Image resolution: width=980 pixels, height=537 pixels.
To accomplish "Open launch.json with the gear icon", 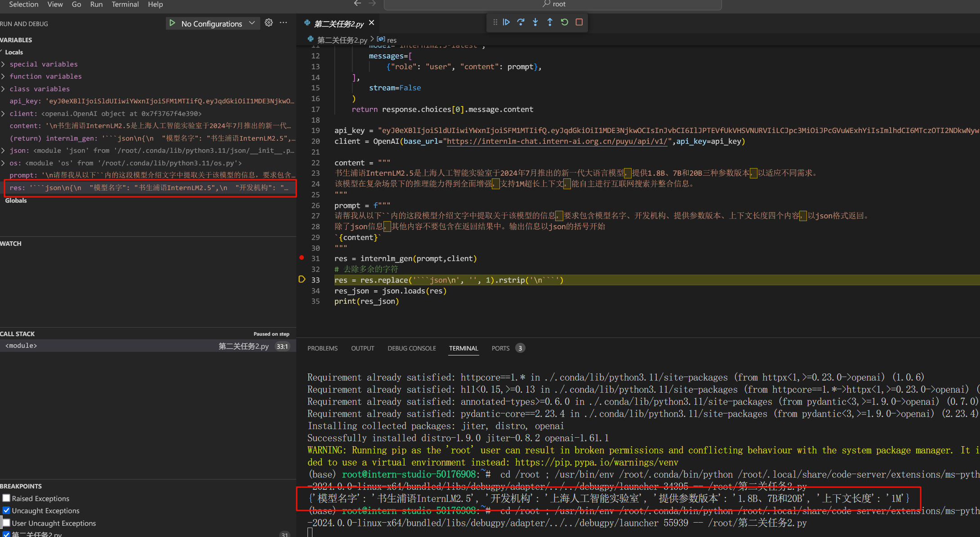I will (x=269, y=23).
